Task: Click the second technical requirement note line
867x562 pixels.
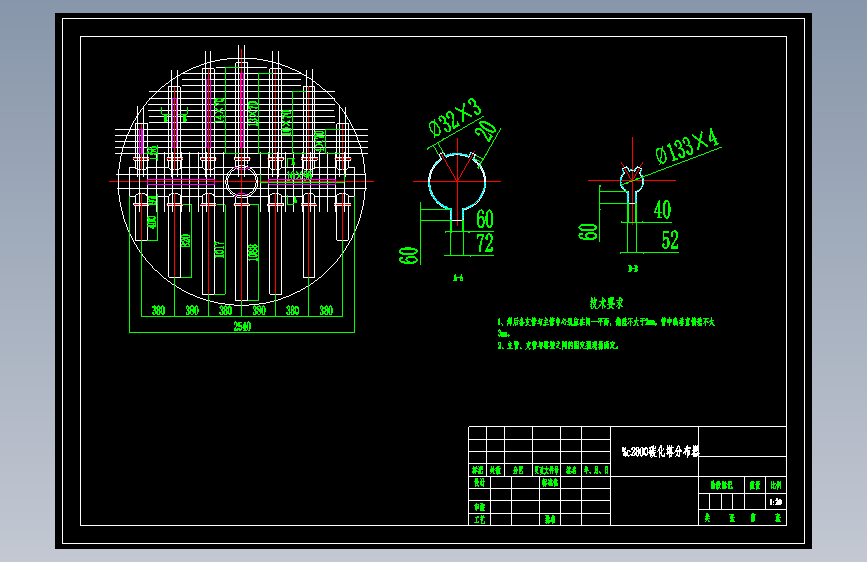Action: pyautogui.click(x=557, y=345)
